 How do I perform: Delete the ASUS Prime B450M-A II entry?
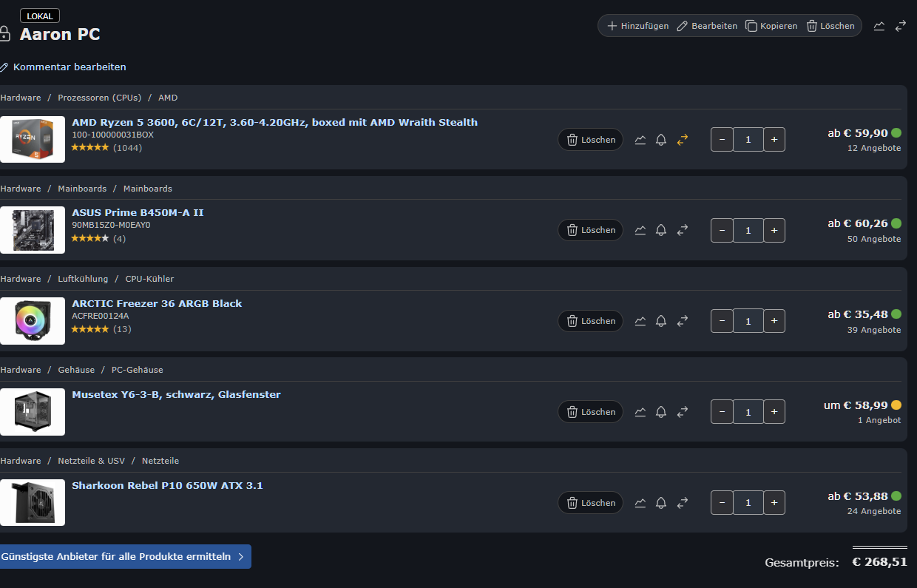590,230
